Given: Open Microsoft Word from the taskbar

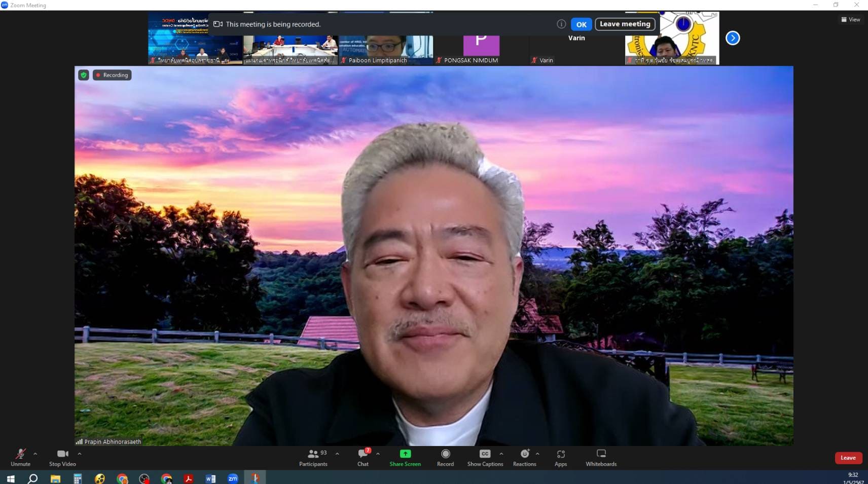Looking at the screenshot, I should (210, 478).
